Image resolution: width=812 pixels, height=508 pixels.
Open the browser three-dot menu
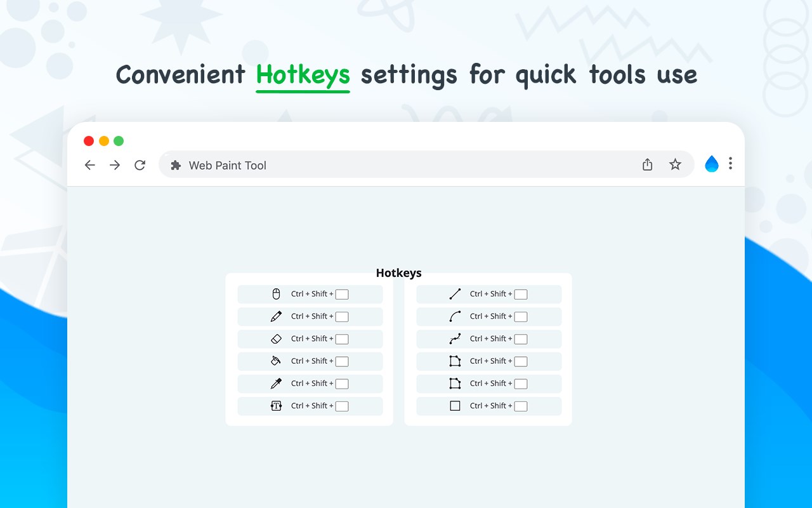(x=730, y=164)
